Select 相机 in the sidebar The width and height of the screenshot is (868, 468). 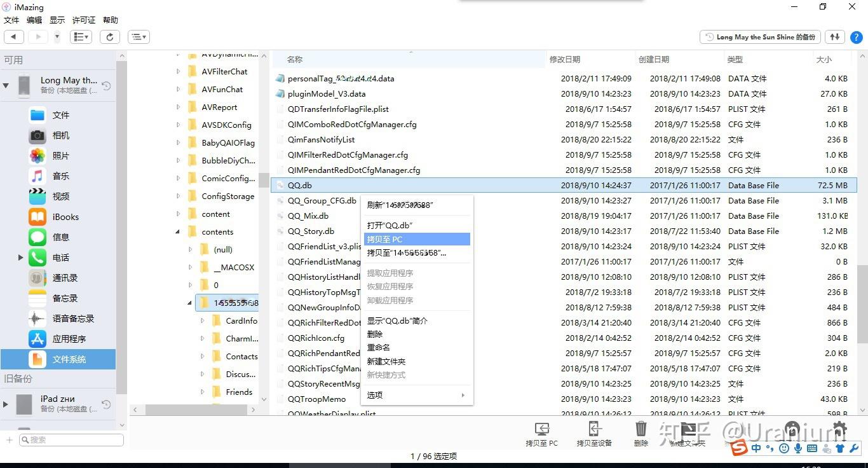(61, 135)
